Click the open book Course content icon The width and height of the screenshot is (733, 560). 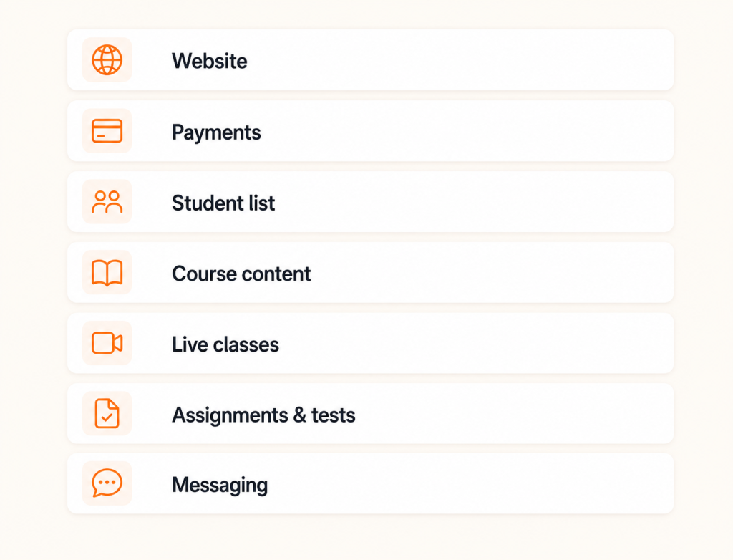point(107,273)
